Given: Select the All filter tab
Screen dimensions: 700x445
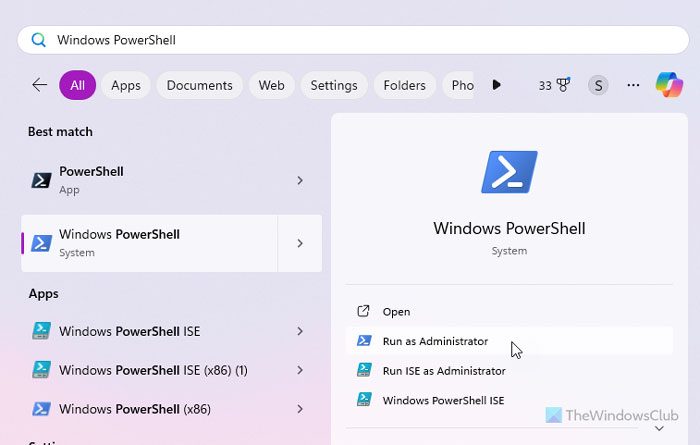Looking at the screenshot, I should (77, 85).
